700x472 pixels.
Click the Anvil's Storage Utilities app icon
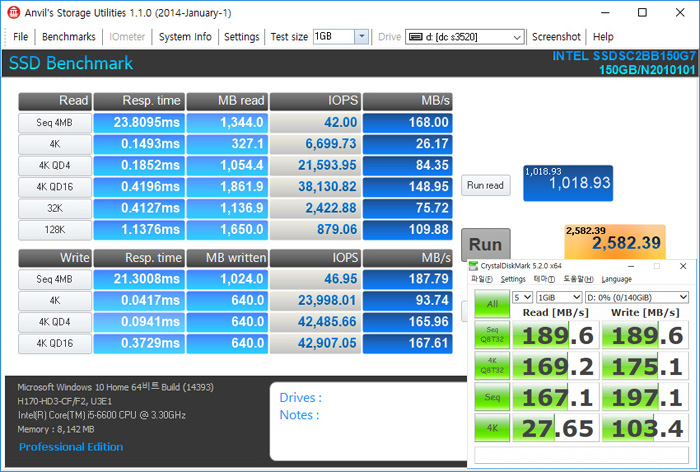pos(13,13)
